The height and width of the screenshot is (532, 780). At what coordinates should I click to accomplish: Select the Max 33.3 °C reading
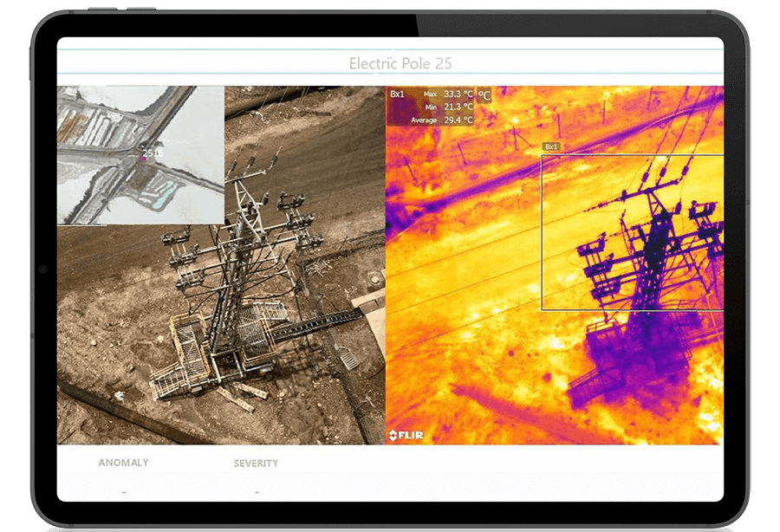pos(448,94)
